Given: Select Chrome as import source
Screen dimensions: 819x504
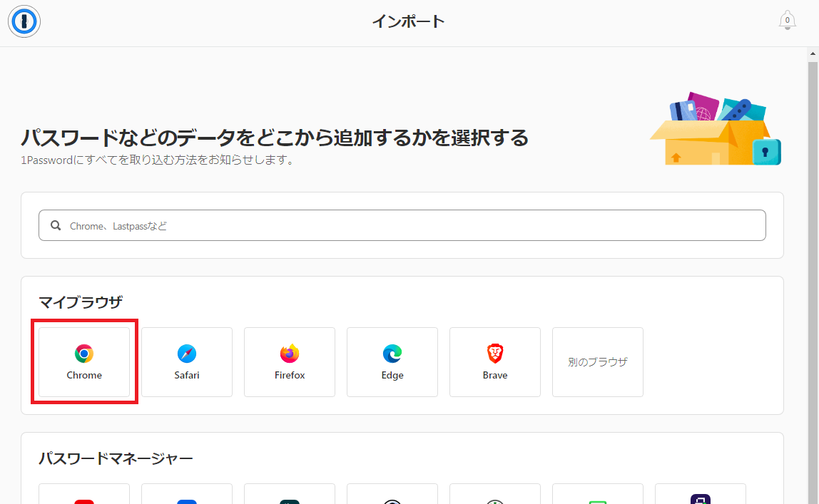Looking at the screenshot, I should click(84, 362).
